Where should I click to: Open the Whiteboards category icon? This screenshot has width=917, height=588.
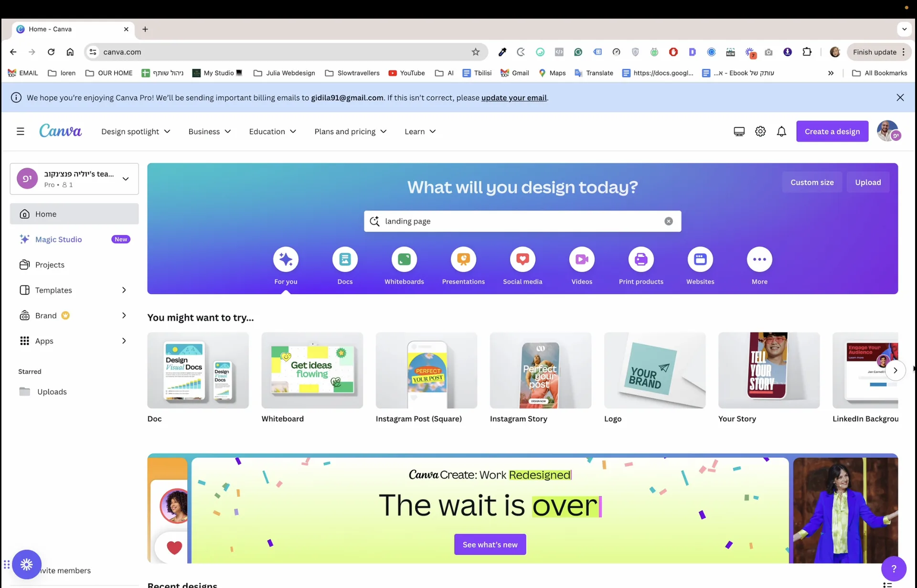click(x=404, y=259)
